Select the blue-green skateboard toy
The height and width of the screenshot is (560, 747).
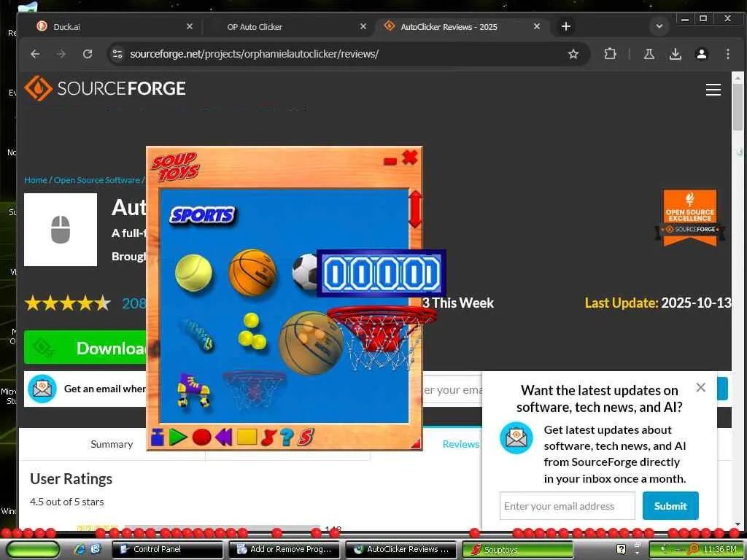tap(198, 334)
